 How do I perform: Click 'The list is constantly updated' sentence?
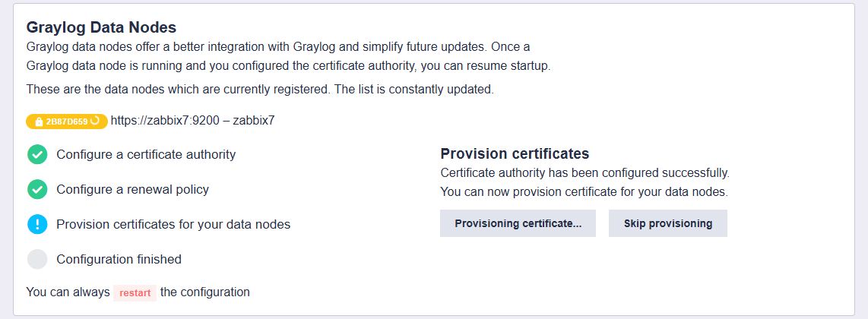(413, 90)
